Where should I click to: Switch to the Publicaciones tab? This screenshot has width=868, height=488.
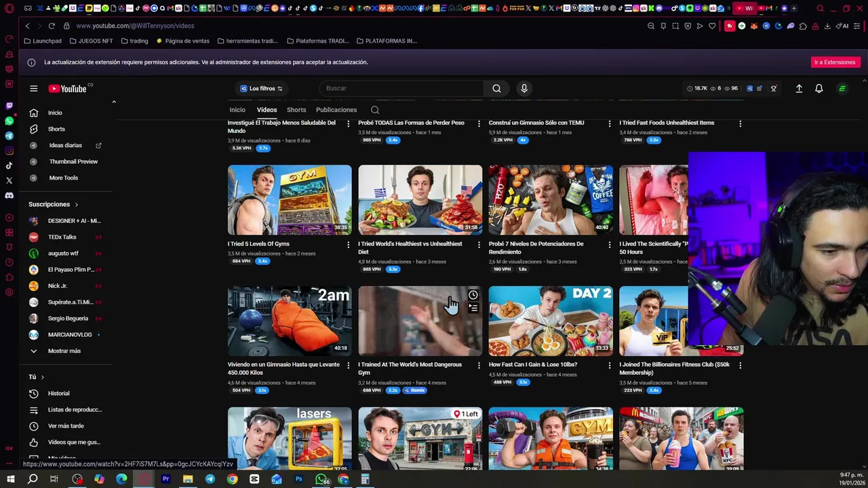(x=336, y=110)
